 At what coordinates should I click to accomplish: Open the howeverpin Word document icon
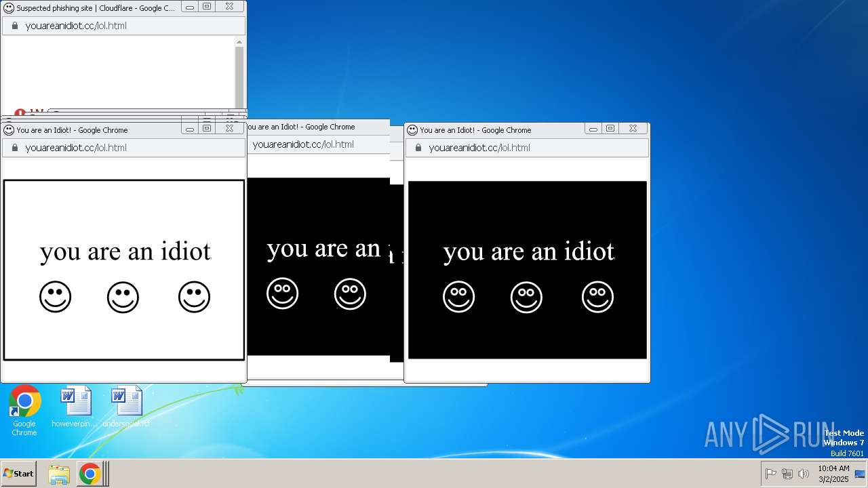[x=75, y=407]
